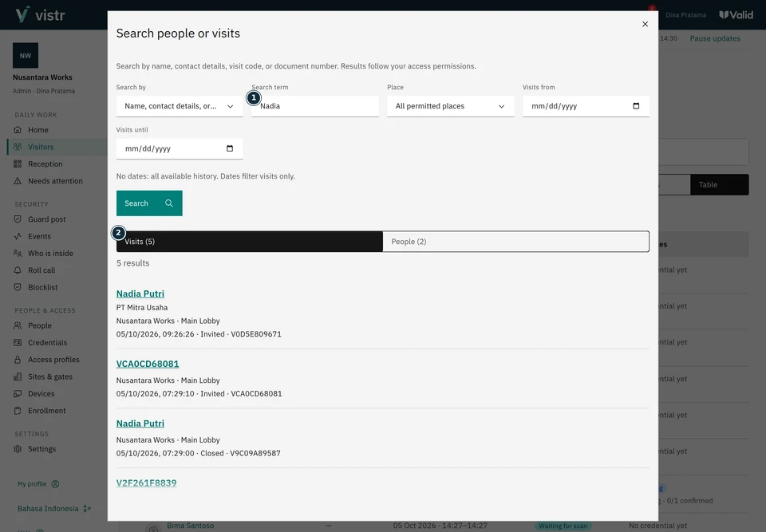This screenshot has height=532, width=766.
Task: Click the Devices icon in sidebar
Action: point(18,394)
